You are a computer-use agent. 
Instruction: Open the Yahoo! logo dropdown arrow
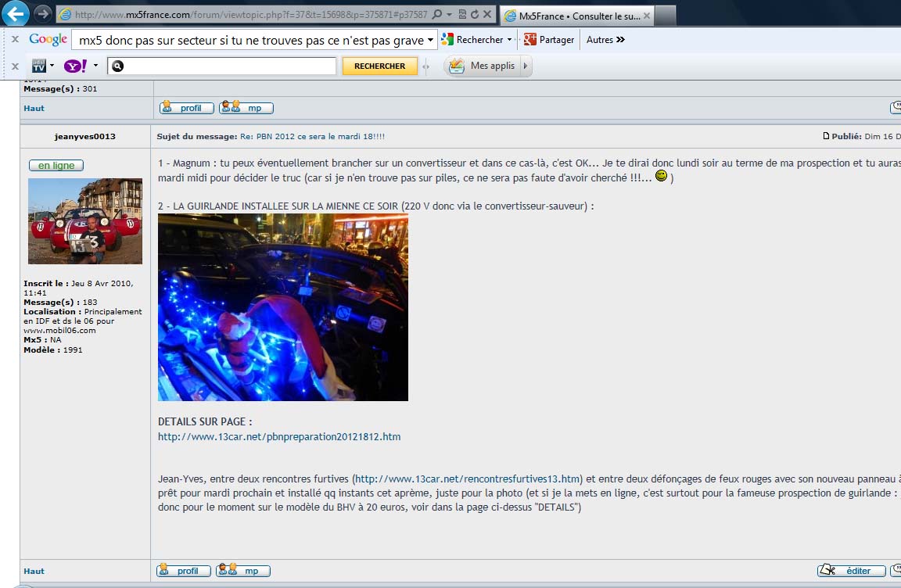95,66
